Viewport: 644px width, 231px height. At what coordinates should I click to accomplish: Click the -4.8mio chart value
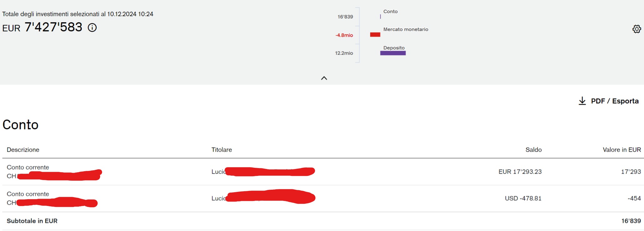(344, 35)
